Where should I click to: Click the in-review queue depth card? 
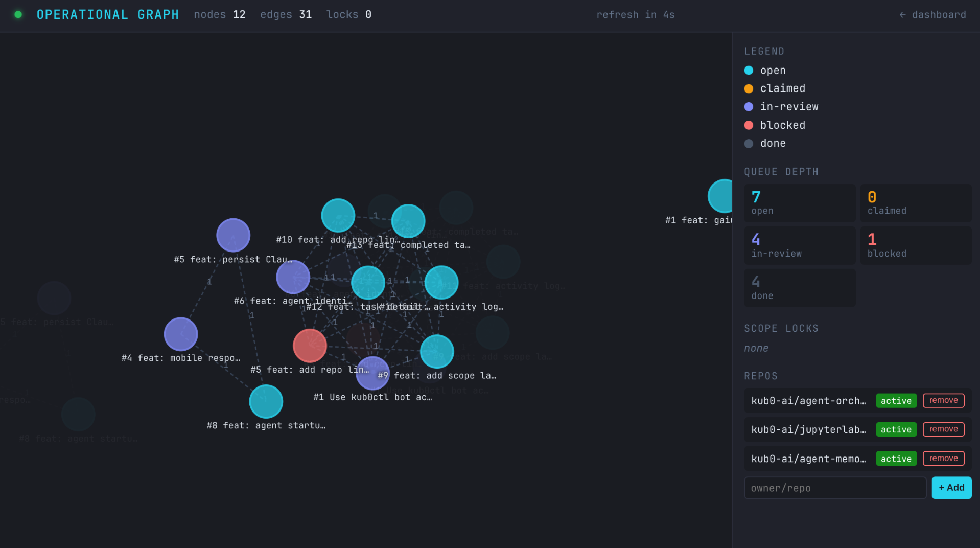click(x=799, y=245)
